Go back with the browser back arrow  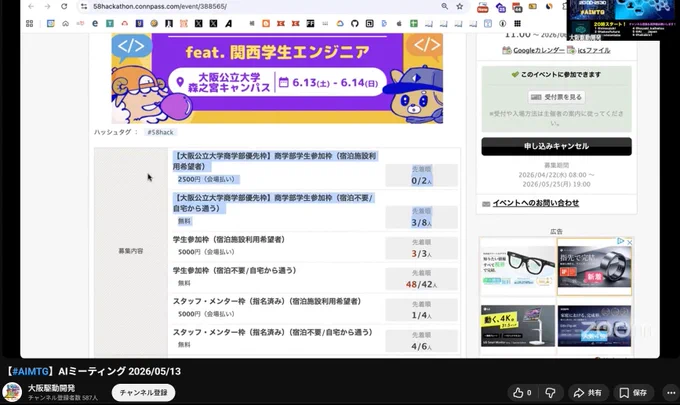pyautogui.click(x=31, y=7)
